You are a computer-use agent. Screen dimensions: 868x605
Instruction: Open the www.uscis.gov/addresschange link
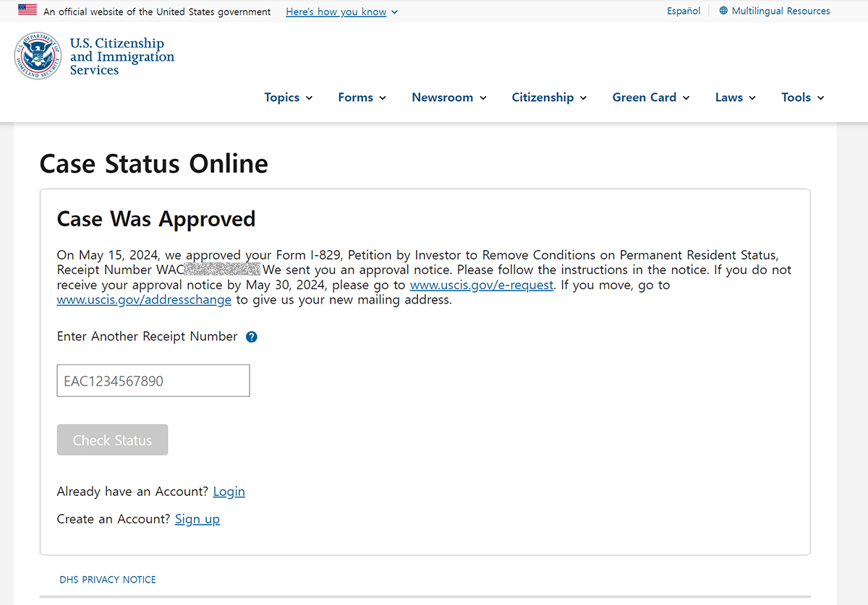tap(144, 300)
